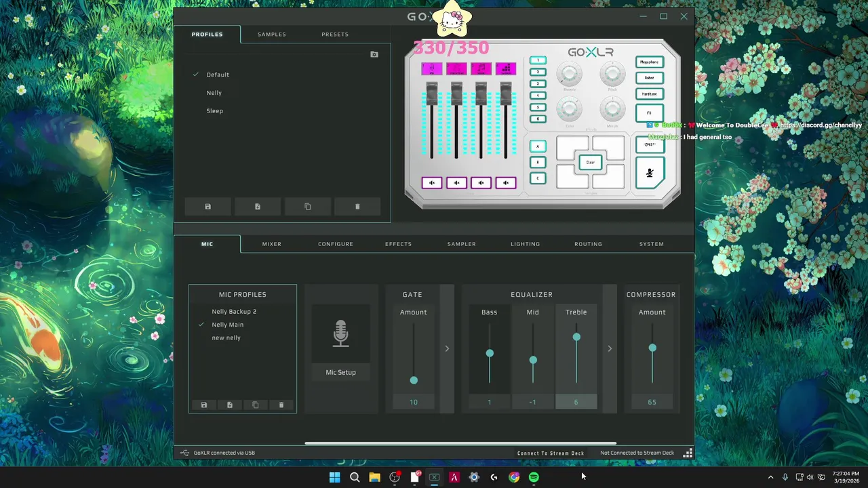Screen dimensions: 868x488
Task: Select effects preset 4 button
Action: [x=538, y=96]
